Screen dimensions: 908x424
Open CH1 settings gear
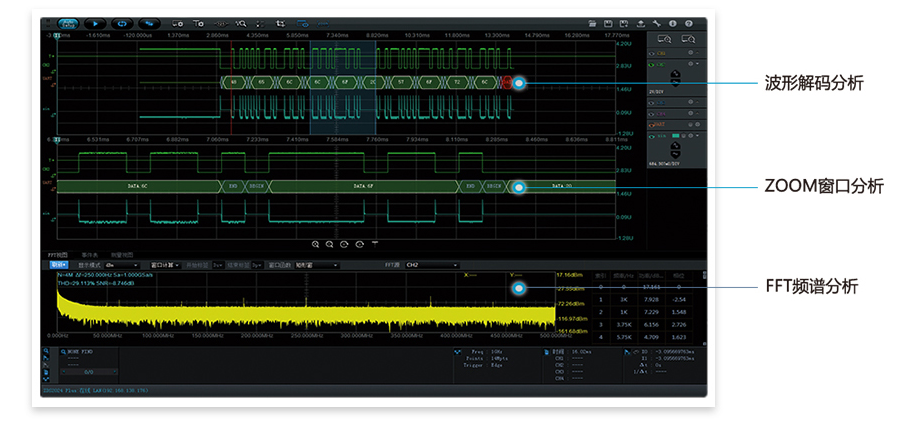690,53
